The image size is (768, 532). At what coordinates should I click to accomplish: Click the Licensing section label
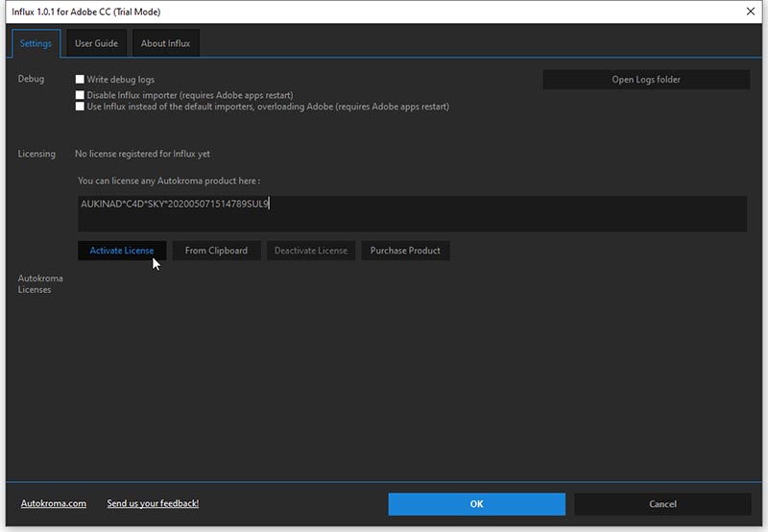click(36, 154)
